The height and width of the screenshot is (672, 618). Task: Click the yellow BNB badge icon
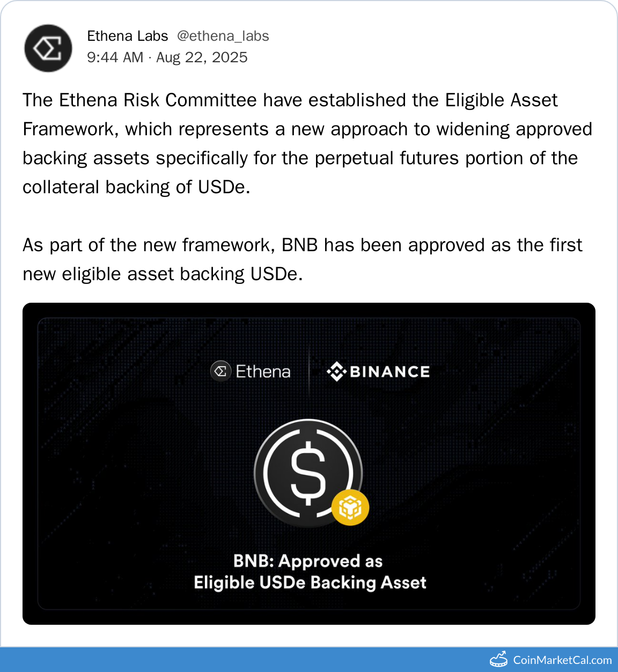coord(350,507)
